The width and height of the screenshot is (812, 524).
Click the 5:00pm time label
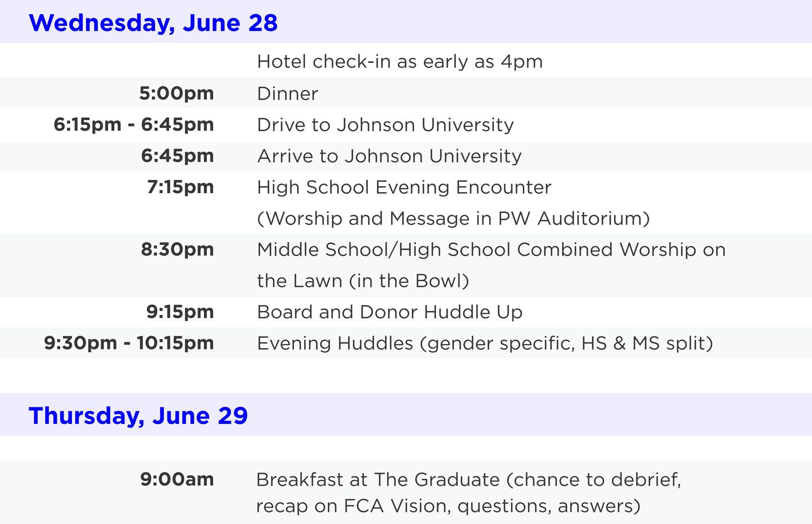(x=176, y=93)
